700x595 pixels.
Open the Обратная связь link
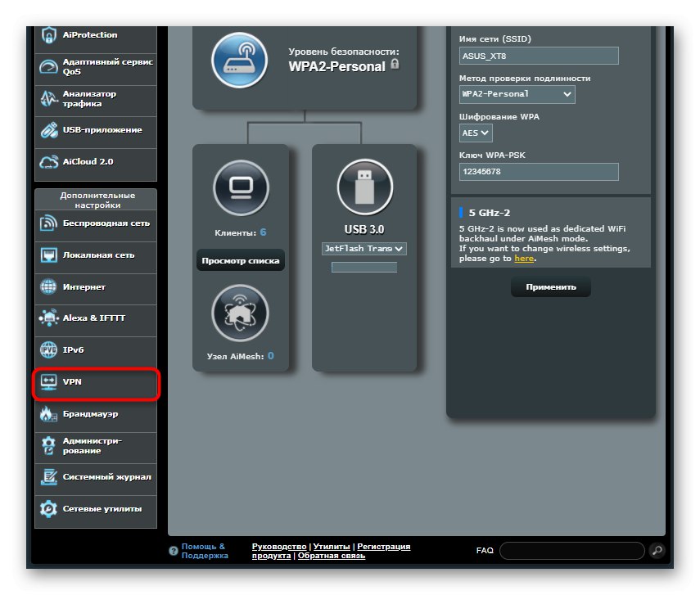(332, 556)
